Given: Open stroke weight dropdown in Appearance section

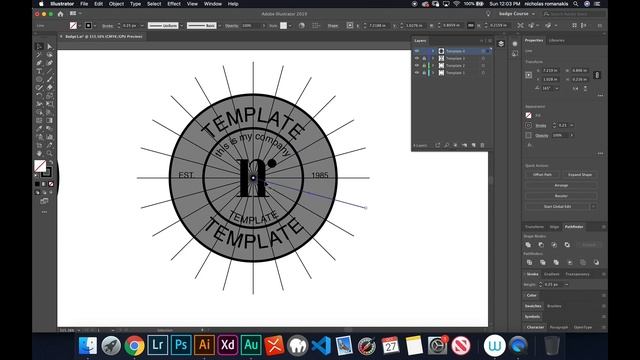Looking at the screenshot, I should [572, 125].
